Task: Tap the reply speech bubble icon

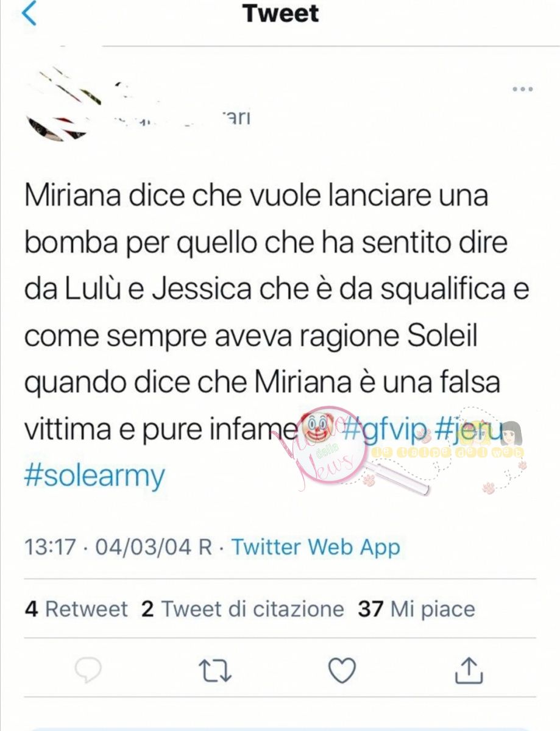Action: point(88,671)
